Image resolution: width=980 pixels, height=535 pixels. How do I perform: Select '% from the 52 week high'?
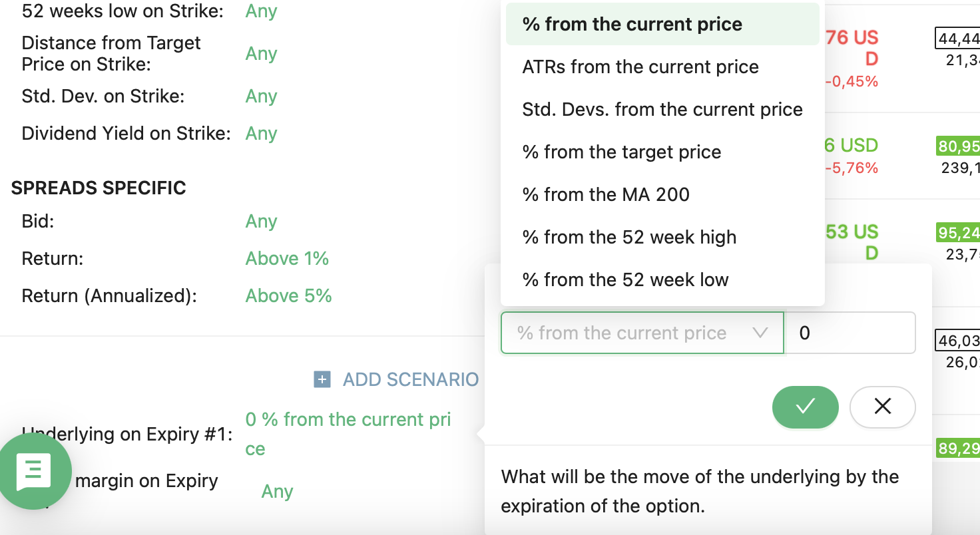coord(629,238)
